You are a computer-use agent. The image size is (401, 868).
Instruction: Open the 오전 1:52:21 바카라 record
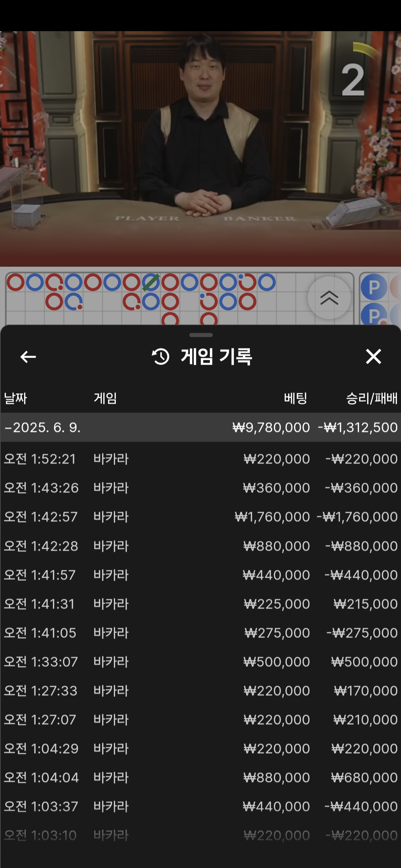pyautogui.click(x=200, y=459)
